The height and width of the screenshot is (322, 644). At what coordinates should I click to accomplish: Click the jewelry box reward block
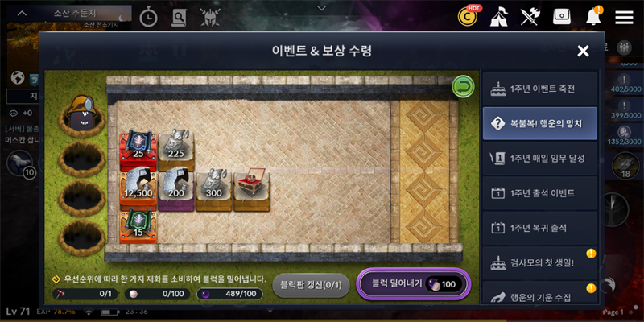(x=251, y=191)
